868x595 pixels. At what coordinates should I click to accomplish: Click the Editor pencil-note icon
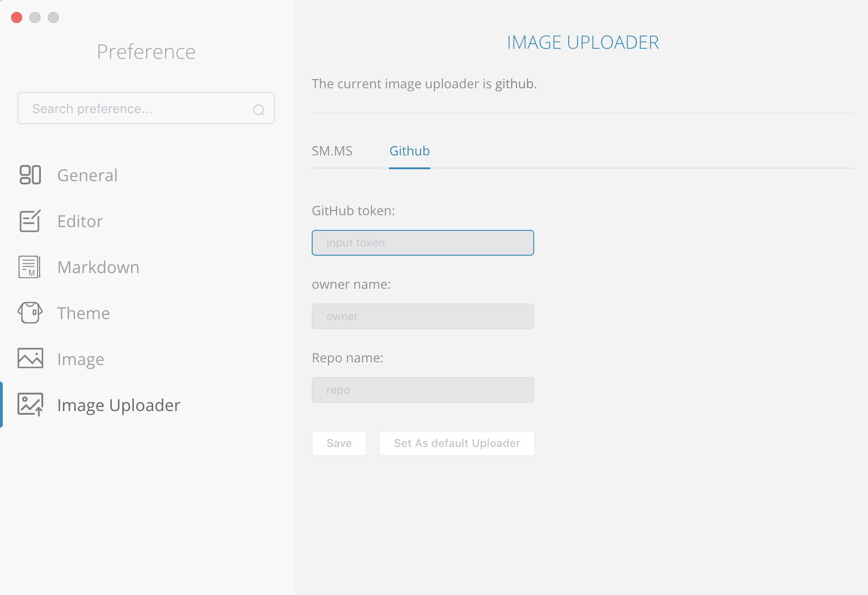point(30,221)
